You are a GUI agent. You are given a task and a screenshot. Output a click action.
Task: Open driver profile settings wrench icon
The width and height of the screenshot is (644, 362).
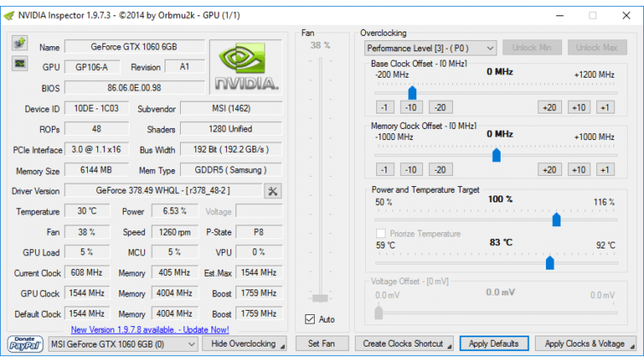pos(273,191)
